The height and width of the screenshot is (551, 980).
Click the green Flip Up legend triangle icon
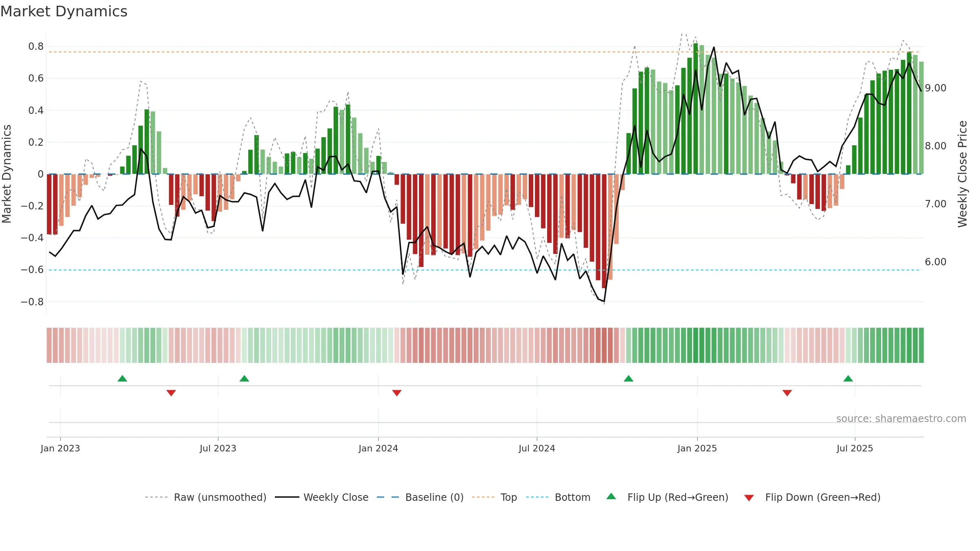tap(611, 496)
